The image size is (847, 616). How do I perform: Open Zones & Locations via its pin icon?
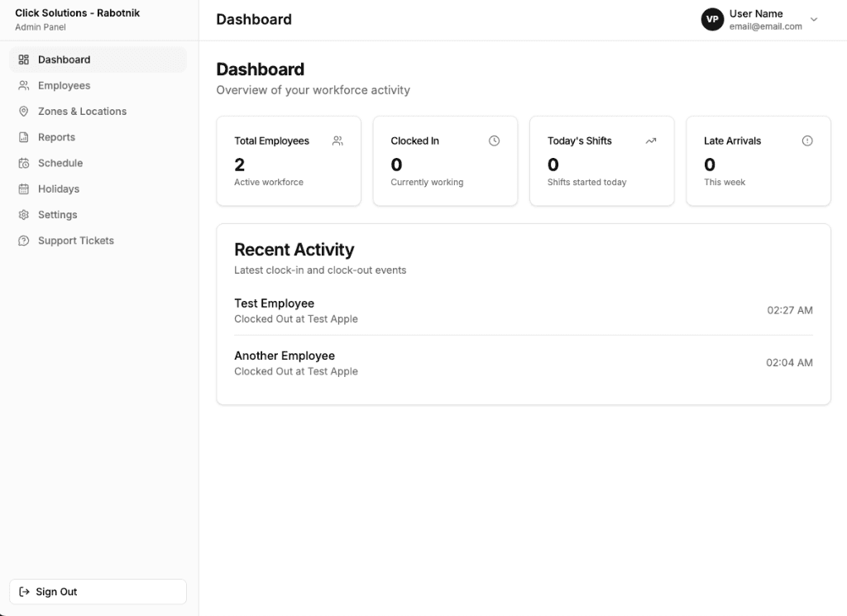pos(22,111)
